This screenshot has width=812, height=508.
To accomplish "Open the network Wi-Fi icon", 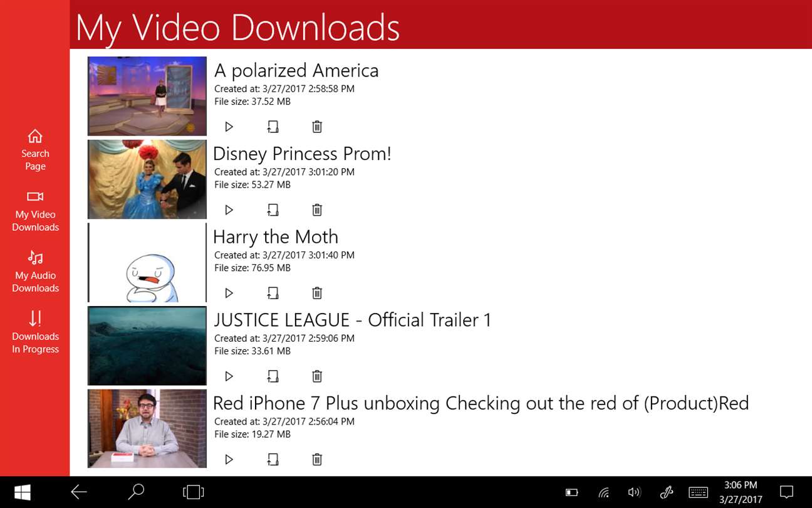I will (603, 492).
